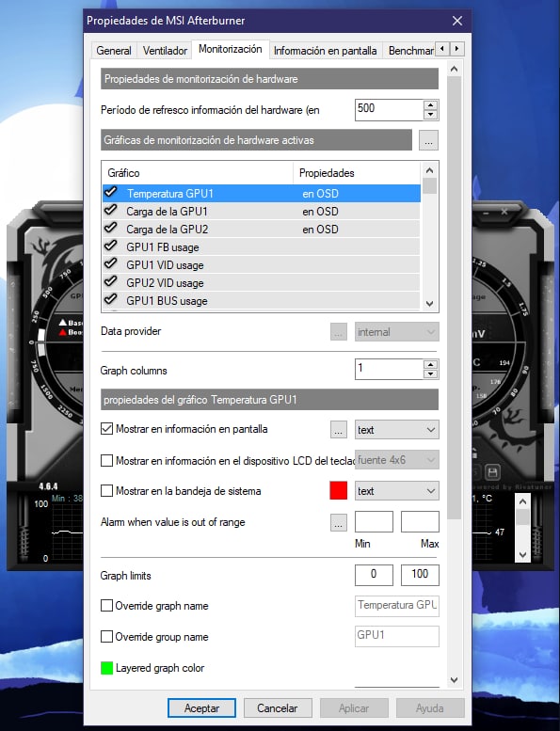This screenshot has height=731, width=560.
Task: Click save profile floppy disk icon
Action: click(x=492, y=472)
